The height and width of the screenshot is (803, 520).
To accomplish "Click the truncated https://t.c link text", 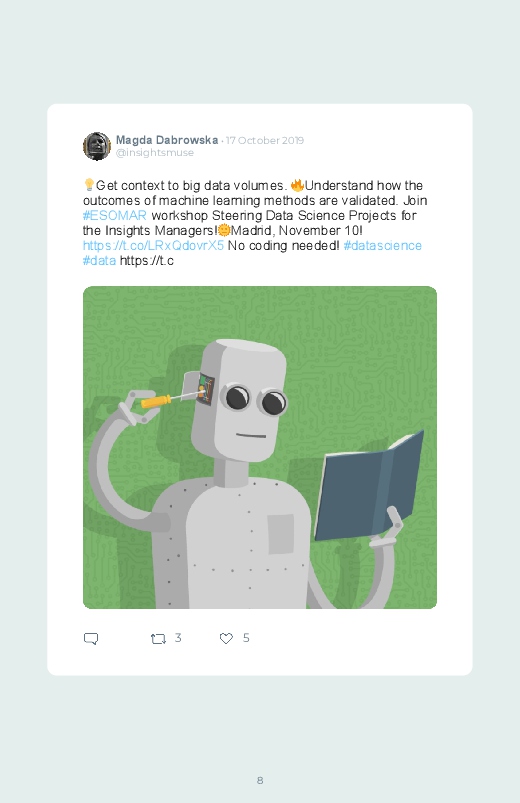I will (x=147, y=261).
